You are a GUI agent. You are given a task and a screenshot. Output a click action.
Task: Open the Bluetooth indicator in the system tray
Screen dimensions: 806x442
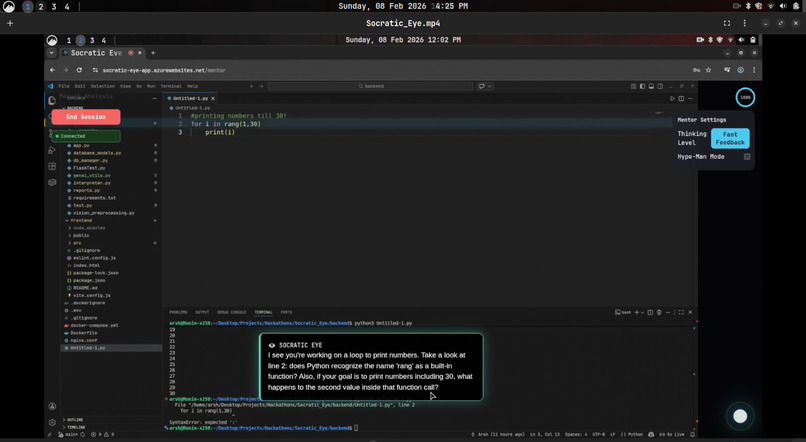(748, 6)
